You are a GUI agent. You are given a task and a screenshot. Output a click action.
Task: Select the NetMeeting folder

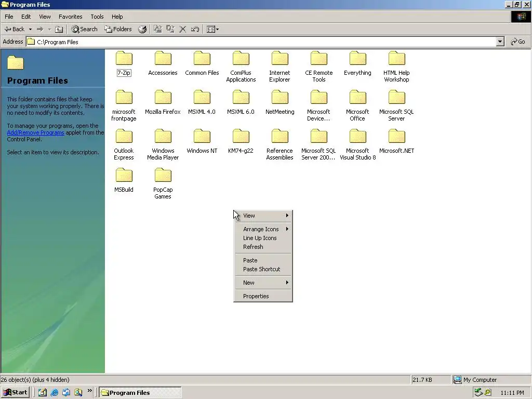[280, 103]
